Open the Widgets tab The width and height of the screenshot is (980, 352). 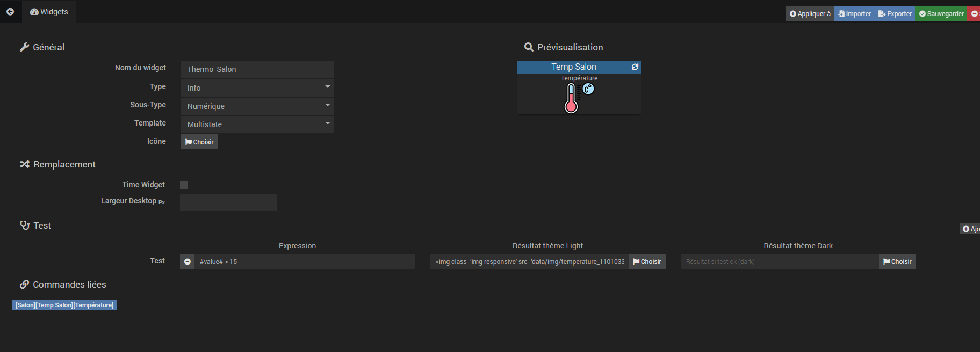(x=49, y=12)
